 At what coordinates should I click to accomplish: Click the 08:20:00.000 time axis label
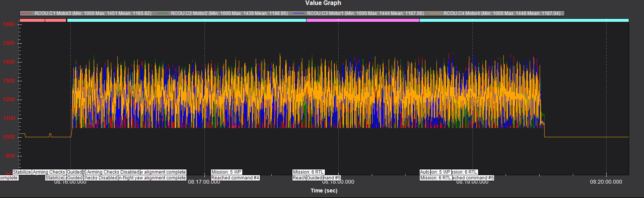606,182
